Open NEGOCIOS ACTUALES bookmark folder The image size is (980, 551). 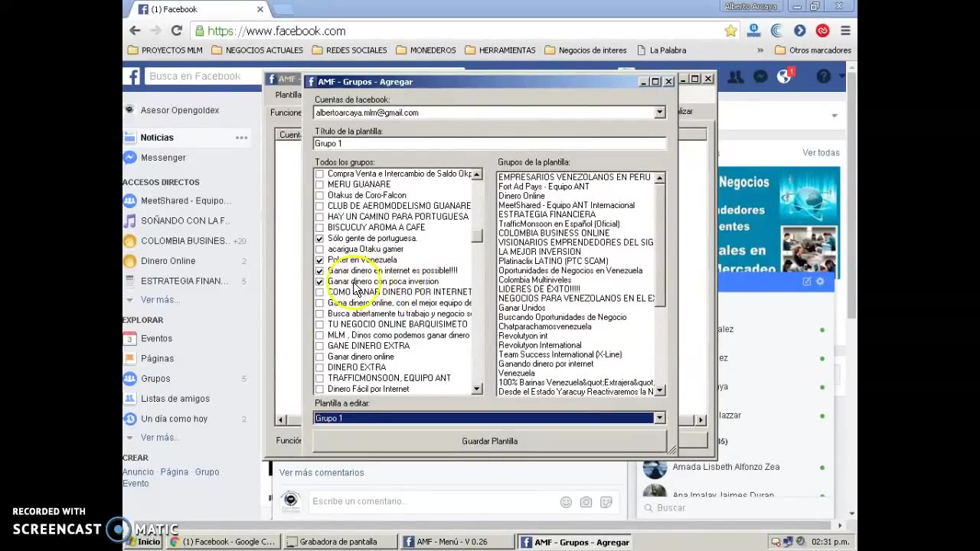257,51
